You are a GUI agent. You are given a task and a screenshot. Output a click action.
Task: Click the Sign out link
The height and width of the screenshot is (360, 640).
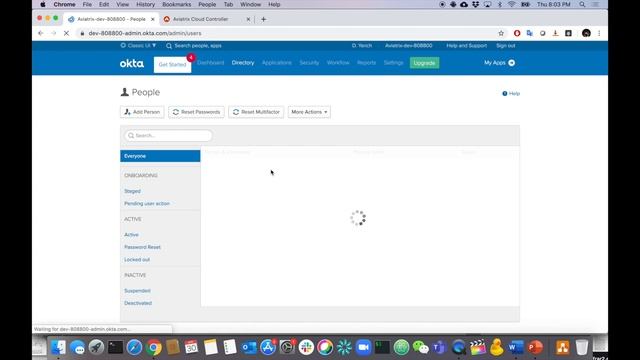tap(505, 46)
